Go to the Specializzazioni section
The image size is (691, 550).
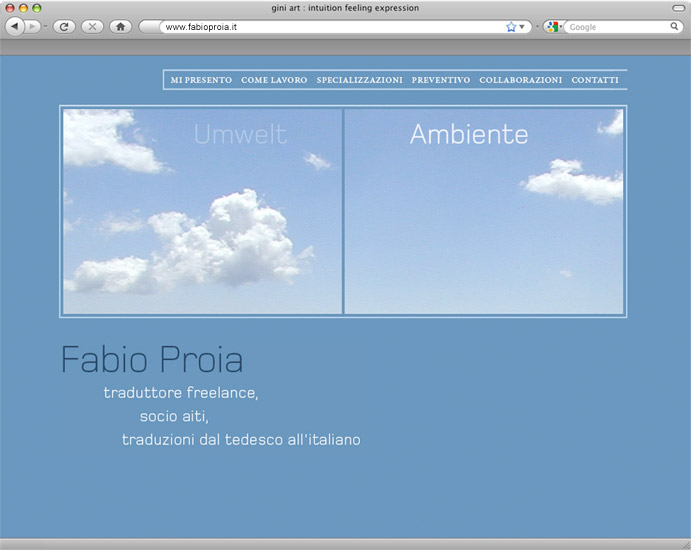[x=359, y=80]
